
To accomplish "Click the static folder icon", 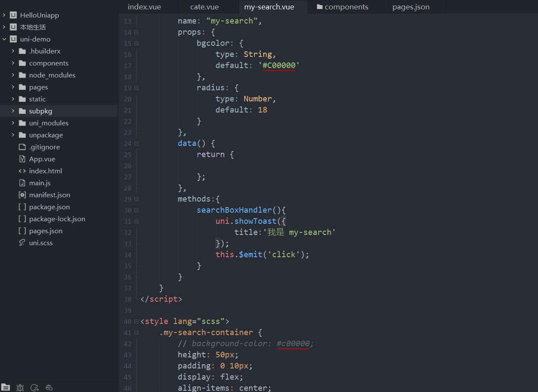I will click(x=22, y=99).
